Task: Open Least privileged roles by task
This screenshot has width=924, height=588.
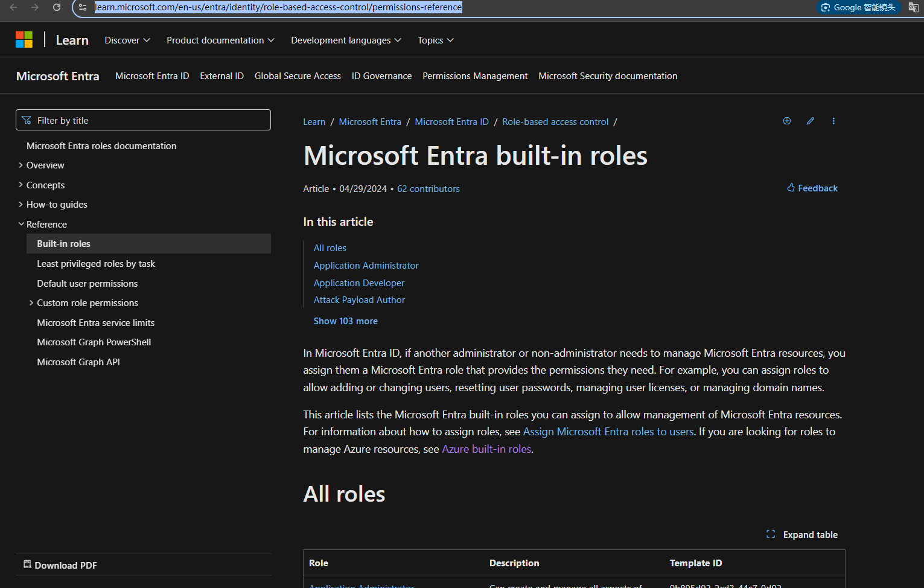Action: pyautogui.click(x=96, y=264)
